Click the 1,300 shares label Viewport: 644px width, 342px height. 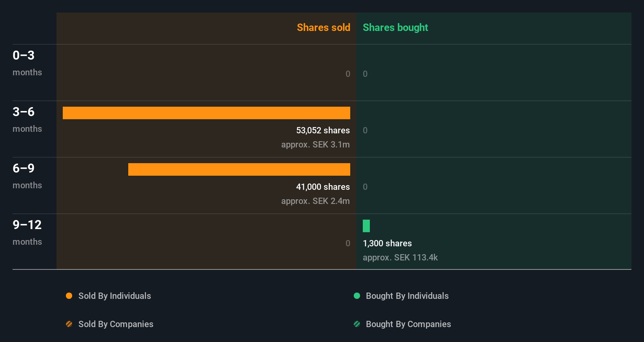click(x=387, y=243)
